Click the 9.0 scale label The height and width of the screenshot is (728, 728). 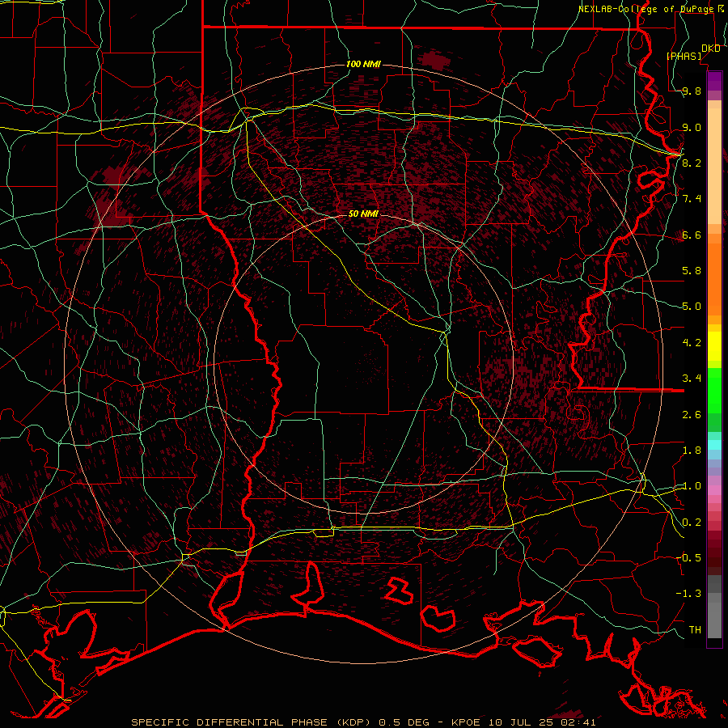(692, 128)
